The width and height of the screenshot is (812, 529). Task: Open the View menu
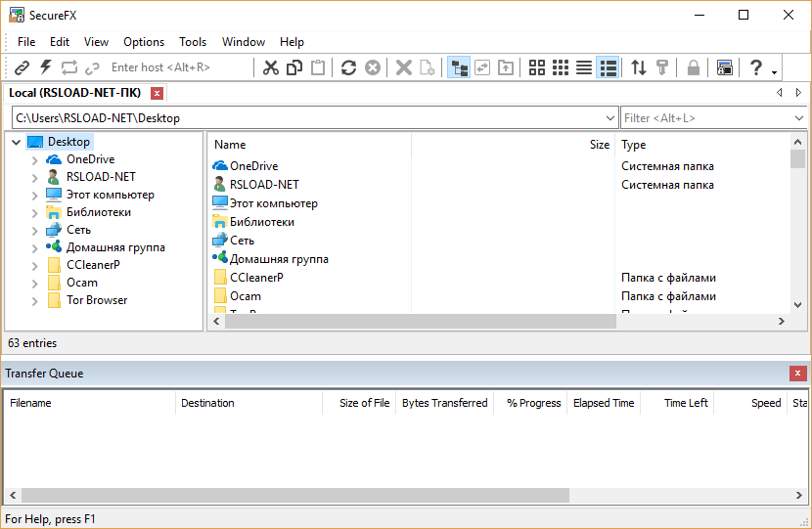(x=96, y=42)
